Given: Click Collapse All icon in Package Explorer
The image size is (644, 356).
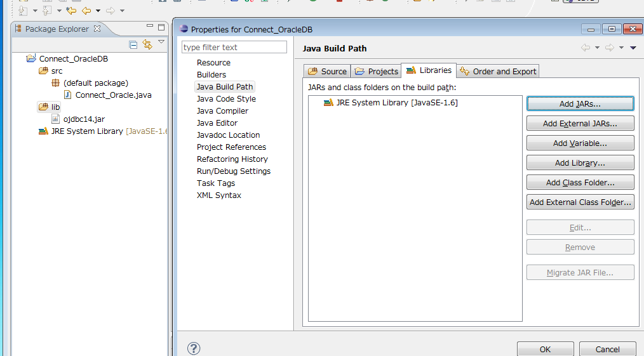Looking at the screenshot, I should point(133,44).
